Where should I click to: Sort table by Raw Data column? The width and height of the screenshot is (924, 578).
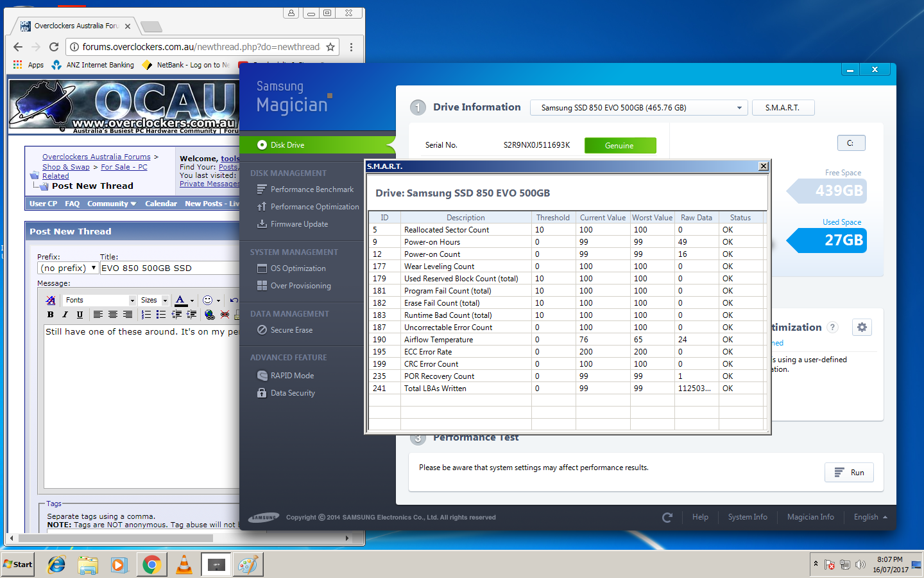696,218
